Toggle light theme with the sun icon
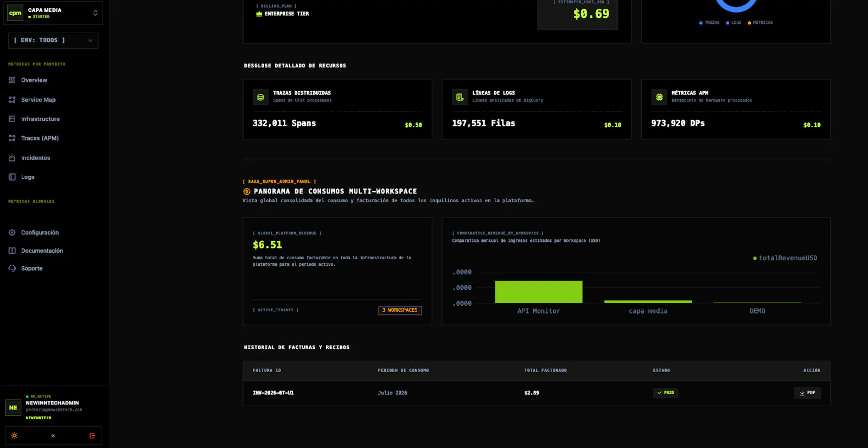 pyautogui.click(x=14, y=436)
